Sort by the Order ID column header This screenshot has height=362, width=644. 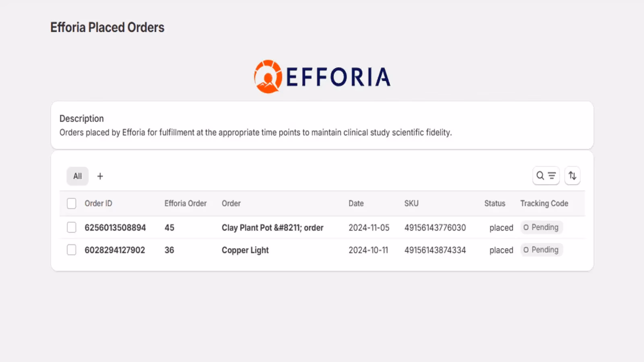98,204
